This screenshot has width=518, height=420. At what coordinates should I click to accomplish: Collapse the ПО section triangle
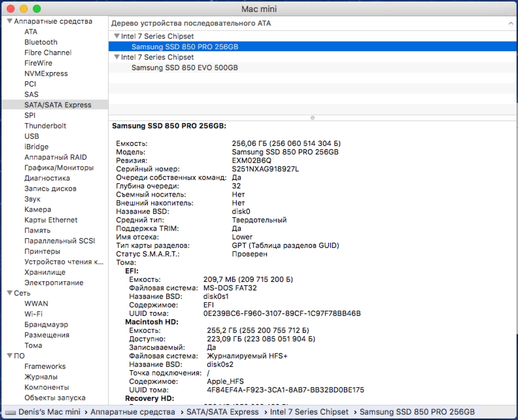[10, 356]
